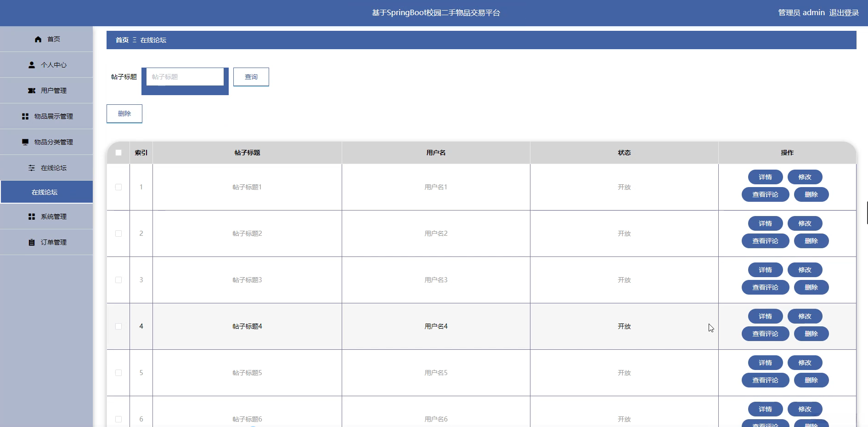Click 修改 for 帖子标题4
Screen dimensions: 868x427
[x=805, y=316]
